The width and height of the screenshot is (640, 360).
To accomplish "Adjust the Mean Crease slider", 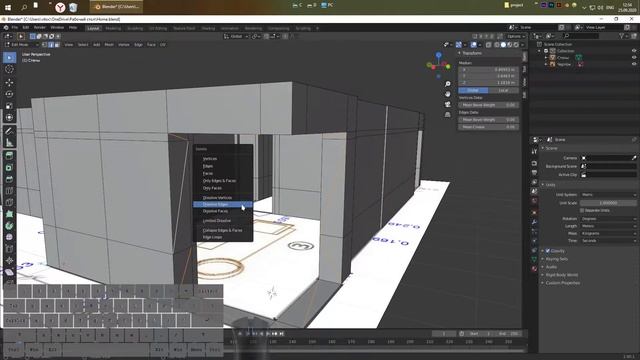I will (x=489, y=127).
